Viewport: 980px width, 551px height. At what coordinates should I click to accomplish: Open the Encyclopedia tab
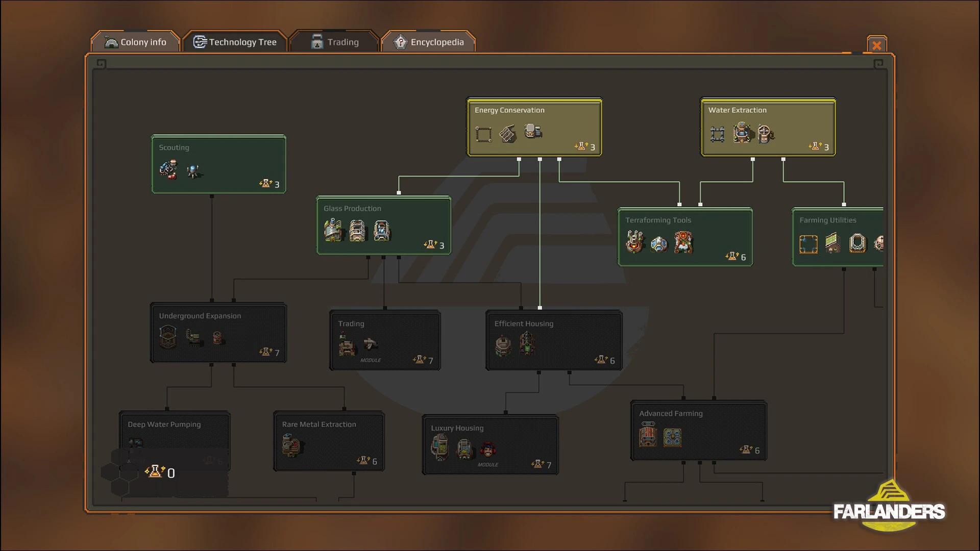[x=428, y=42]
